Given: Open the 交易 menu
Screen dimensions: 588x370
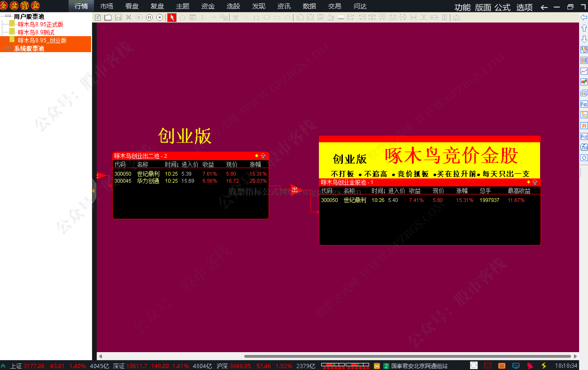Looking at the screenshot, I should 335,6.
